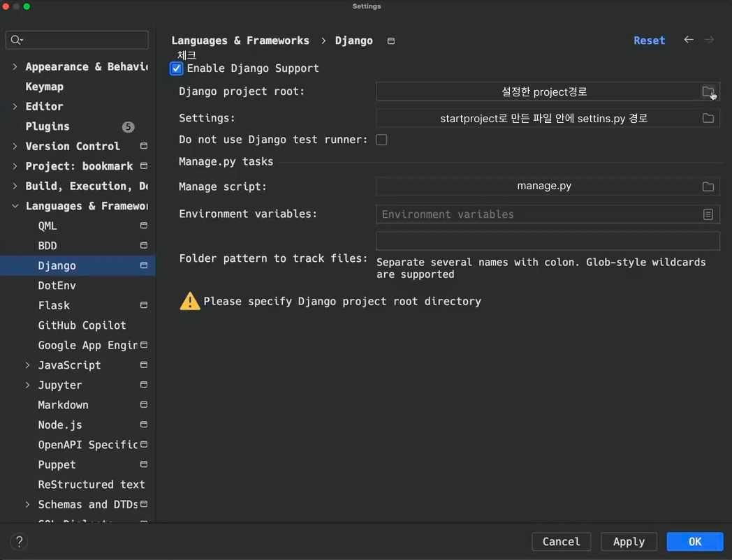Check Do not use Django test runner
The width and height of the screenshot is (732, 560).
coord(381,140)
